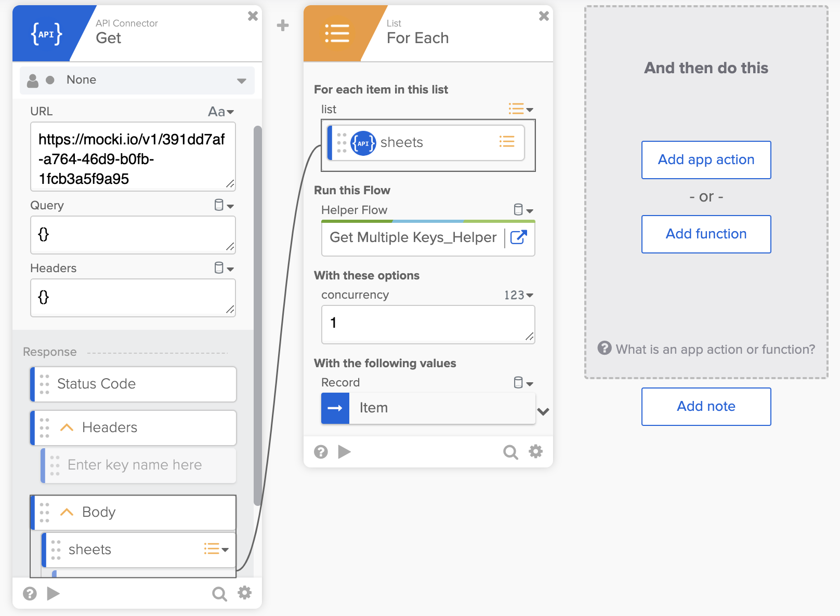Click Add app action button
The width and height of the screenshot is (840, 616).
point(706,160)
